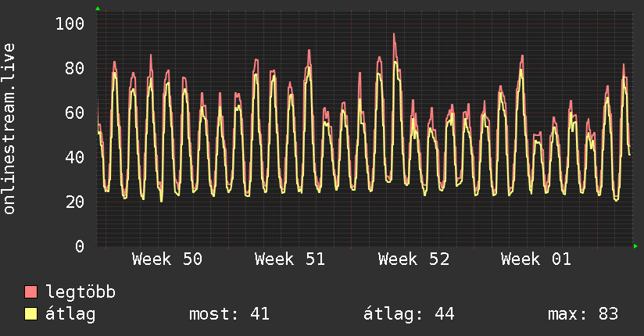Click the 'most: 41' current value
Viewport: 644px width, 336px height.
[229, 314]
